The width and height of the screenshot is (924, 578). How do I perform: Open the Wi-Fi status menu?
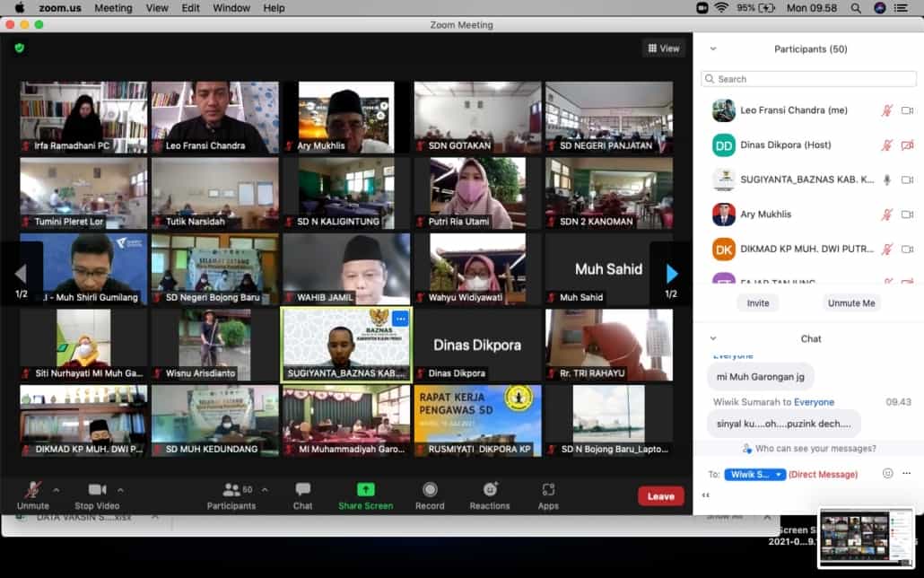[721, 8]
